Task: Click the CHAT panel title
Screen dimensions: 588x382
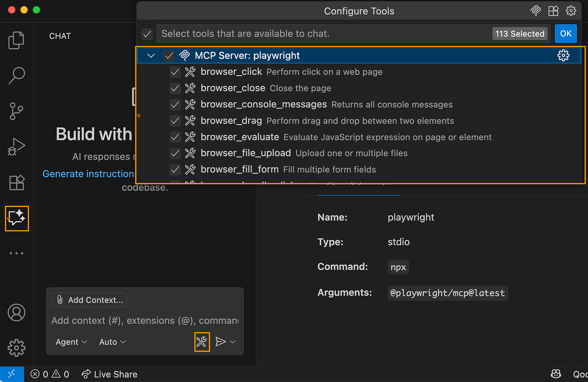Action: (60, 36)
